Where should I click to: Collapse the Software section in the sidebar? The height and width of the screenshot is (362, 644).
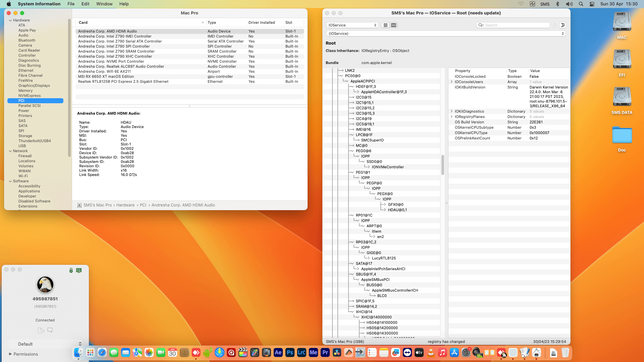(x=10, y=181)
